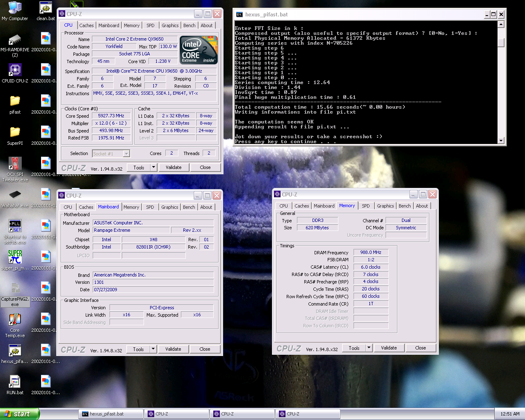Image resolution: width=525 pixels, height=420 pixels.
Task: Click hexus_pifast.bat window title bar icon
Action: click(239, 14)
